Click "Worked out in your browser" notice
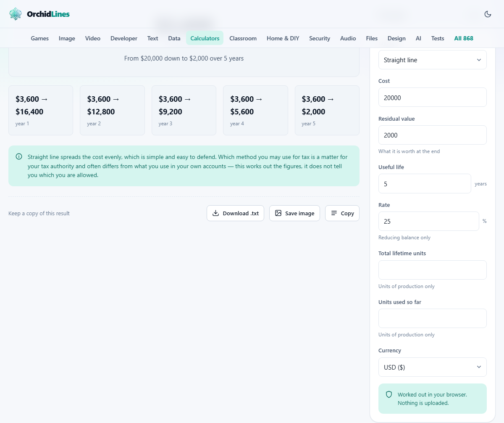This screenshot has height=423, width=504. (432, 399)
